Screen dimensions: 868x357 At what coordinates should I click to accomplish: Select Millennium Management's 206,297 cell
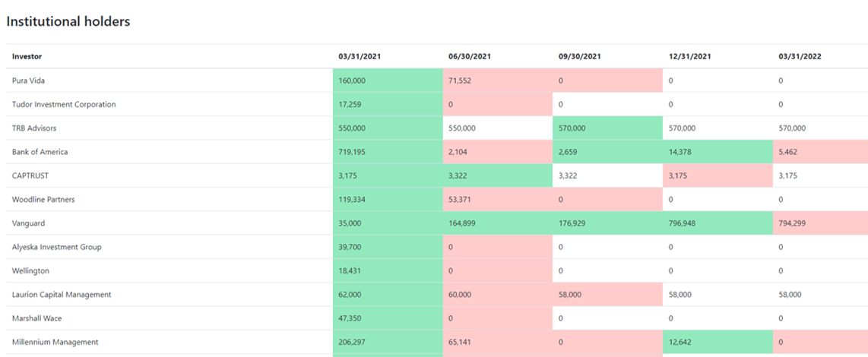(x=388, y=342)
